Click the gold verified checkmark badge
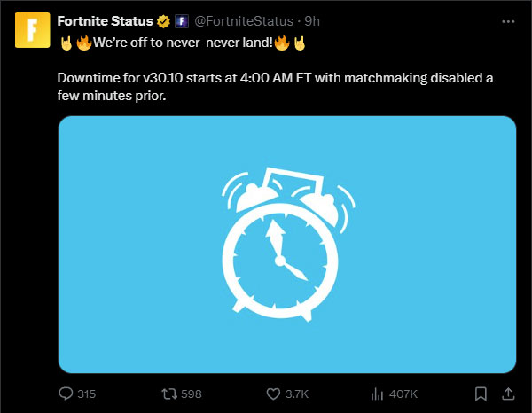The image size is (532, 413). (x=161, y=21)
